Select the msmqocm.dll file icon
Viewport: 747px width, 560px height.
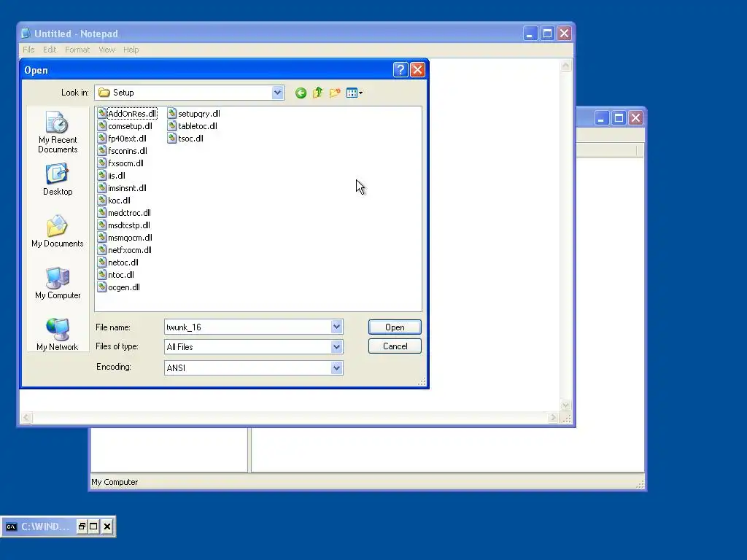coord(101,237)
